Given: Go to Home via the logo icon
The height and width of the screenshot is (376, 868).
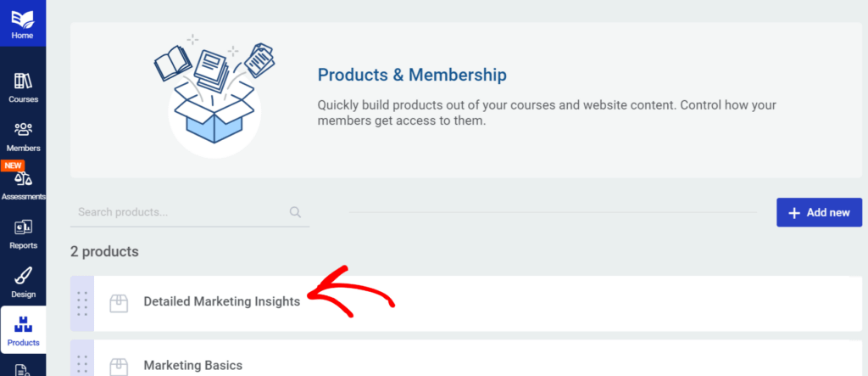Looking at the screenshot, I should pos(23,18).
